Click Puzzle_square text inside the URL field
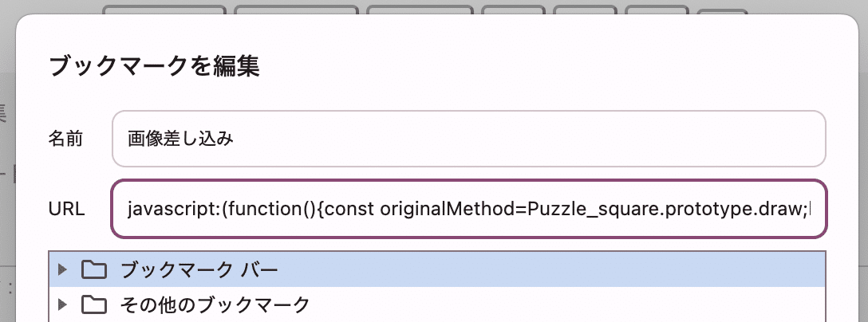The width and height of the screenshot is (868, 322). pos(570,210)
